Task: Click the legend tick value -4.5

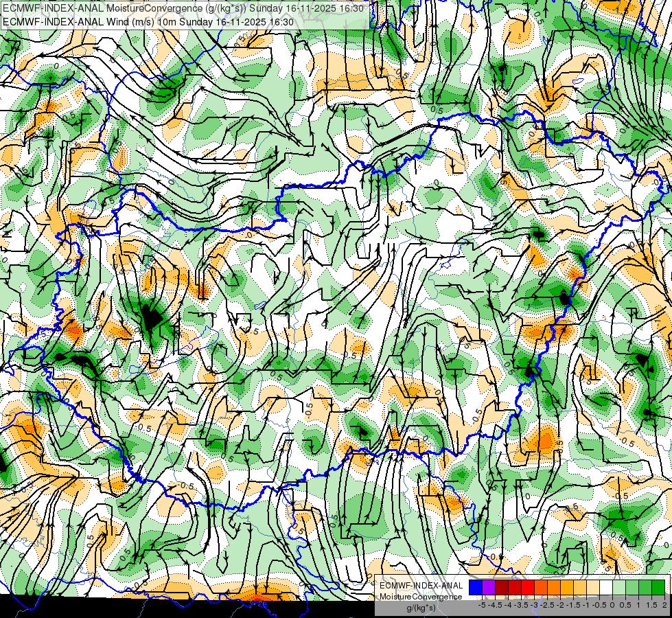Action: 496,605
